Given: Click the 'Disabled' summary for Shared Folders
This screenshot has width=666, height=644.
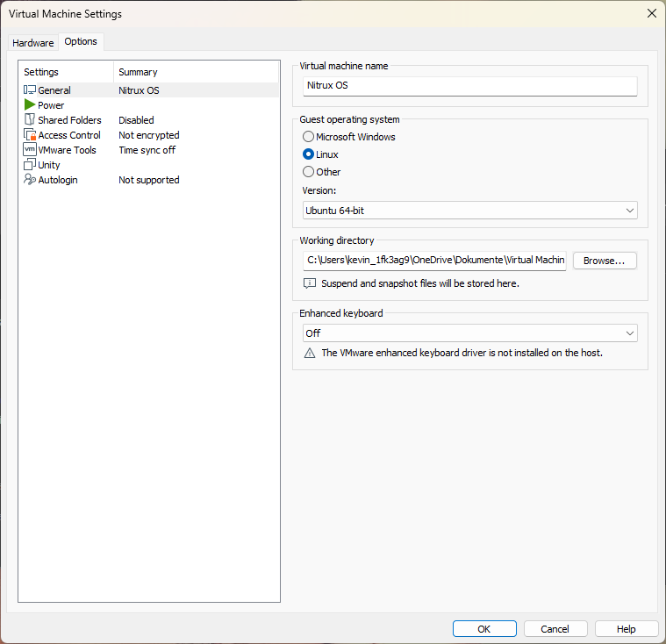Looking at the screenshot, I should (136, 120).
